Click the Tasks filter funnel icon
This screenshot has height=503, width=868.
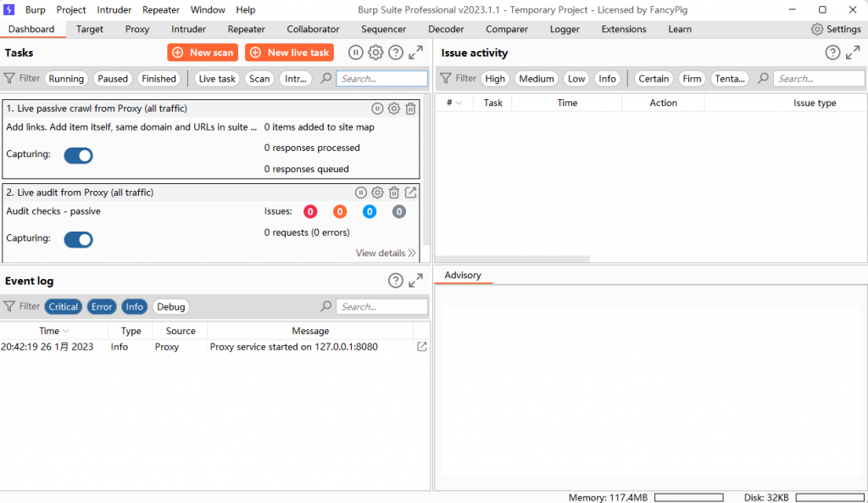[x=9, y=79]
